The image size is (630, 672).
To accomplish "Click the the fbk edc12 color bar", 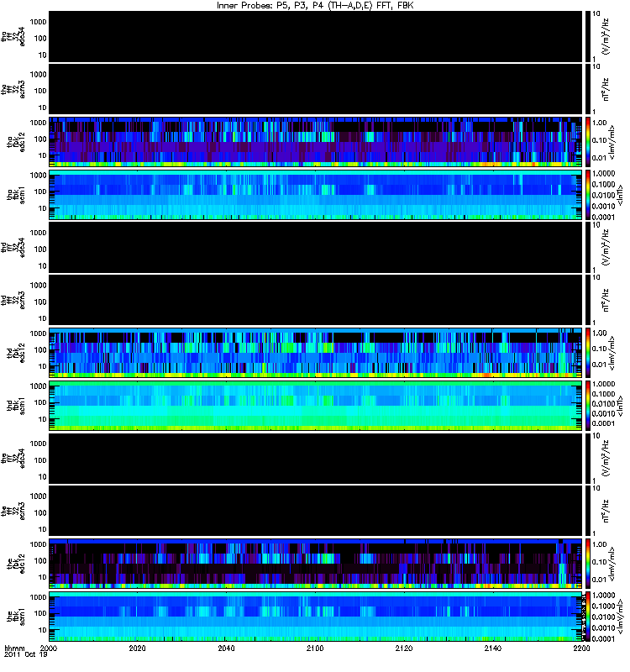I will coord(588,564).
